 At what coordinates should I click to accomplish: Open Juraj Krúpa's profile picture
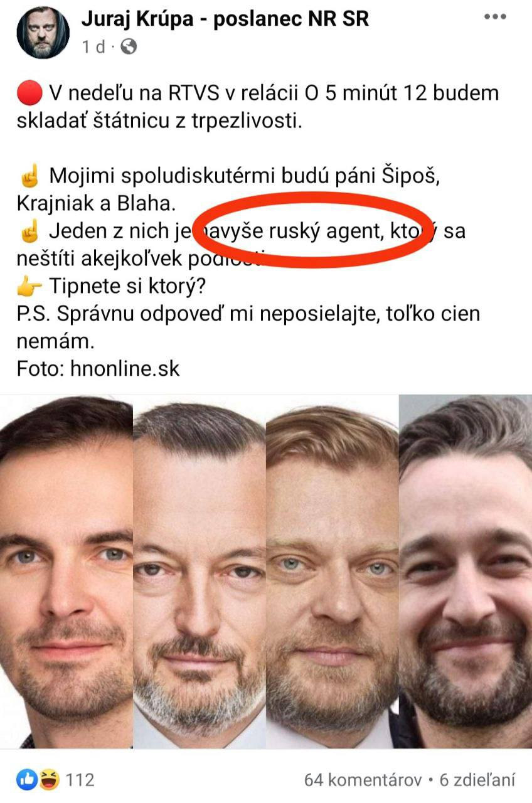[43, 33]
